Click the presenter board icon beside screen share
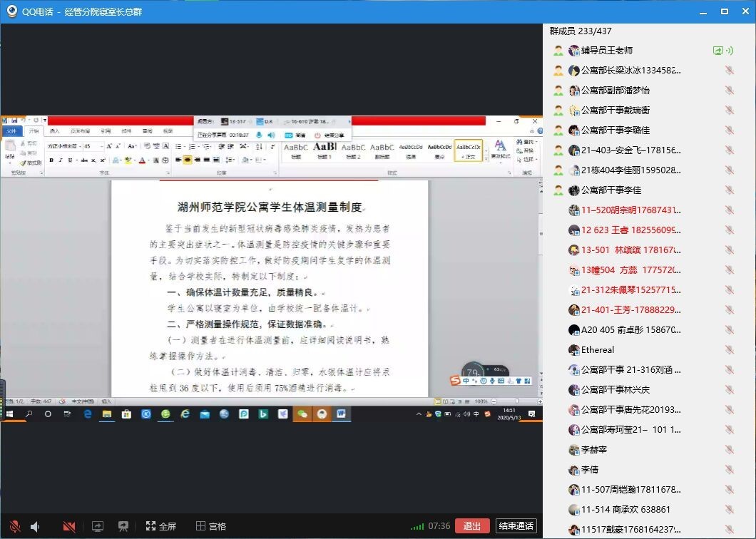The height and width of the screenshot is (539, 756). pyautogui.click(x=123, y=526)
